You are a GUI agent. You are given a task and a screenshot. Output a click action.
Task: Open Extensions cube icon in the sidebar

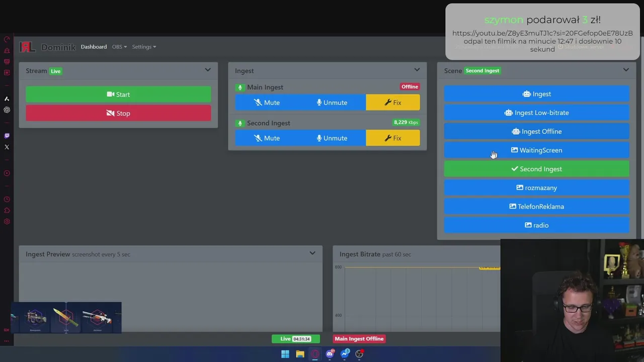tap(7, 210)
